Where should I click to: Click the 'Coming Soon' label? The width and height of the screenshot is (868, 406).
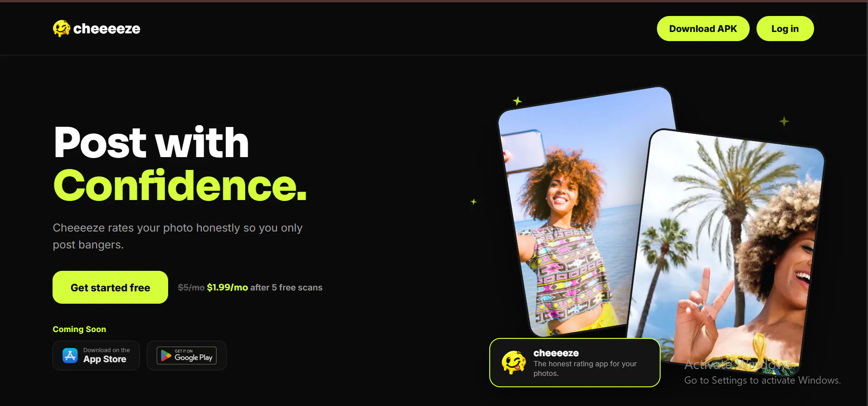pos(79,329)
